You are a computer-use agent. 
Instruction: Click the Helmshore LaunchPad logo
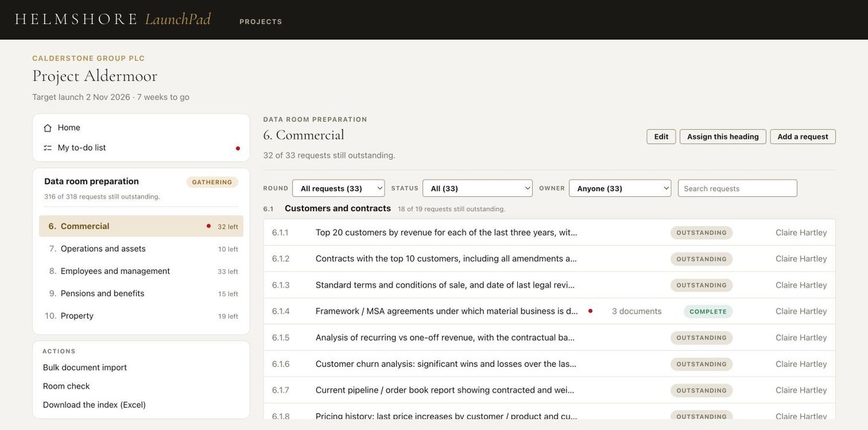pos(113,19)
